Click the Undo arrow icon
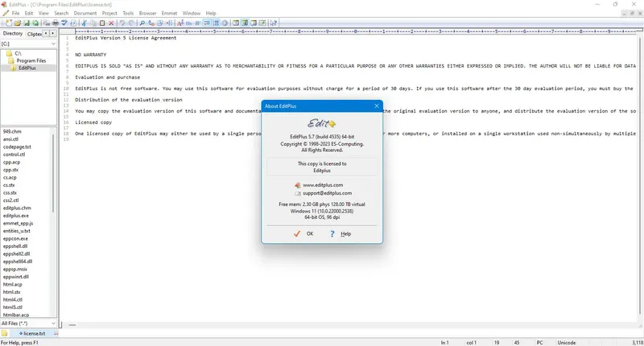The height and width of the screenshot is (346, 644). (122, 23)
